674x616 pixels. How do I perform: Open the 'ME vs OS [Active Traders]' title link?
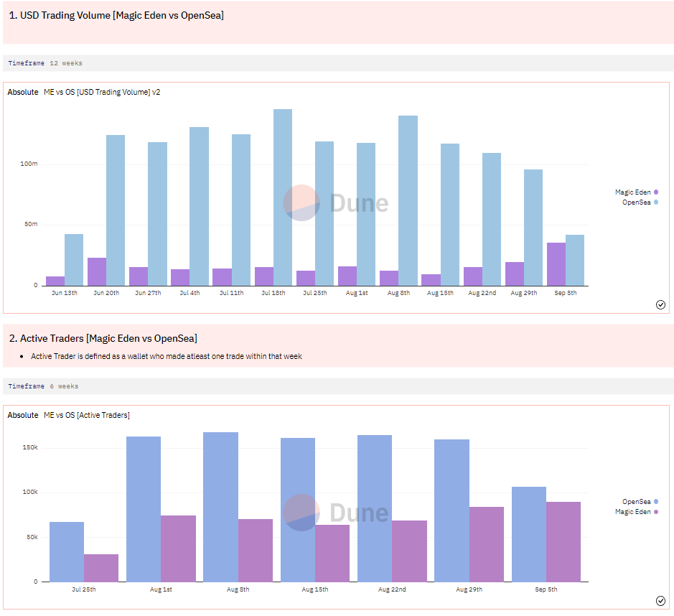click(86, 415)
